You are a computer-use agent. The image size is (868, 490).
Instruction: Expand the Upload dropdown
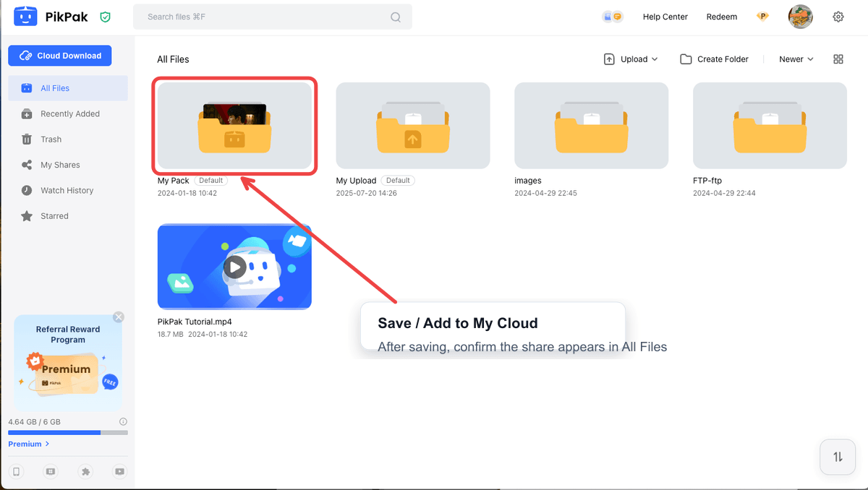(x=631, y=59)
